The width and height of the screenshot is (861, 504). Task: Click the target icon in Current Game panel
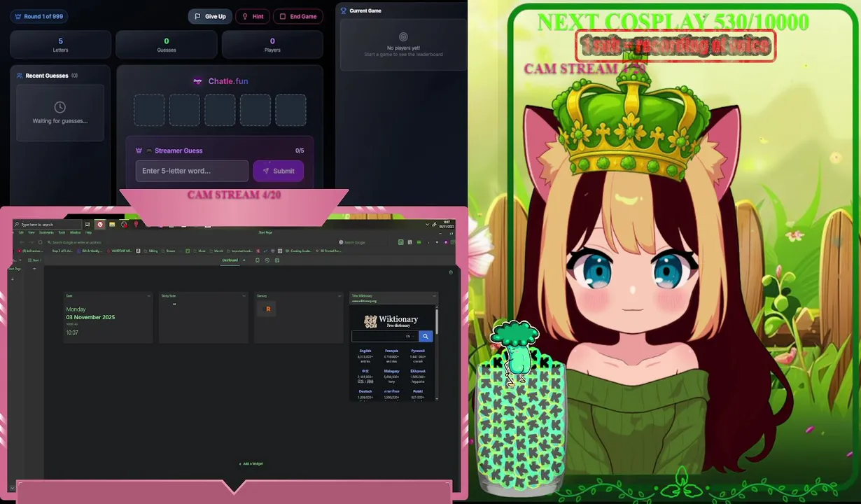403,36
